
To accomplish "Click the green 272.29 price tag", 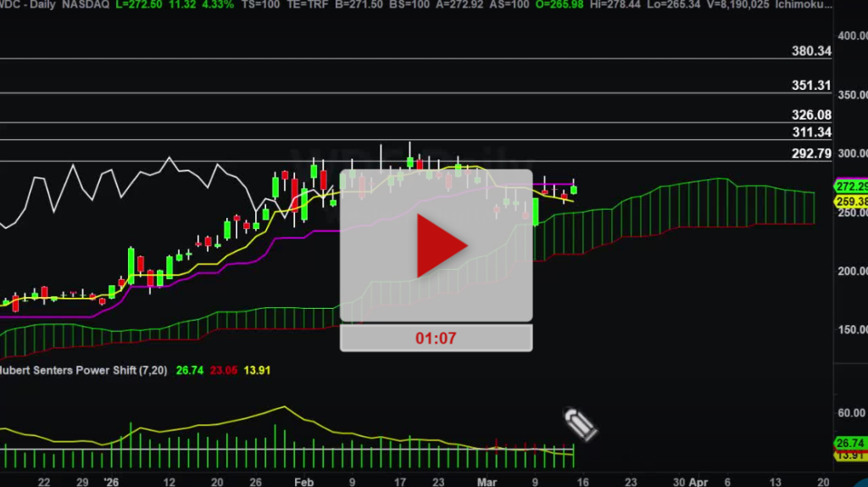I will [x=851, y=187].
